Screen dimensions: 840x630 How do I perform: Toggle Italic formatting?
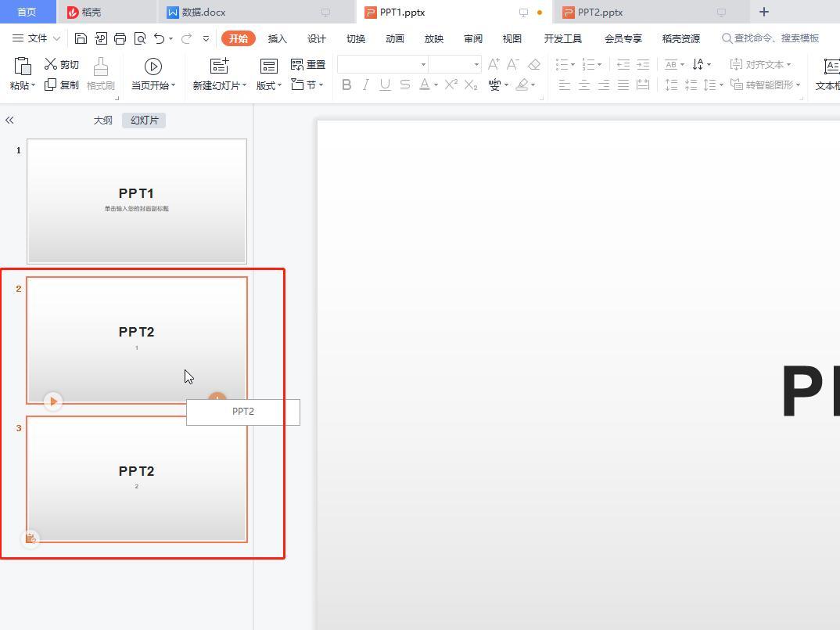click(x=365, y=85)
